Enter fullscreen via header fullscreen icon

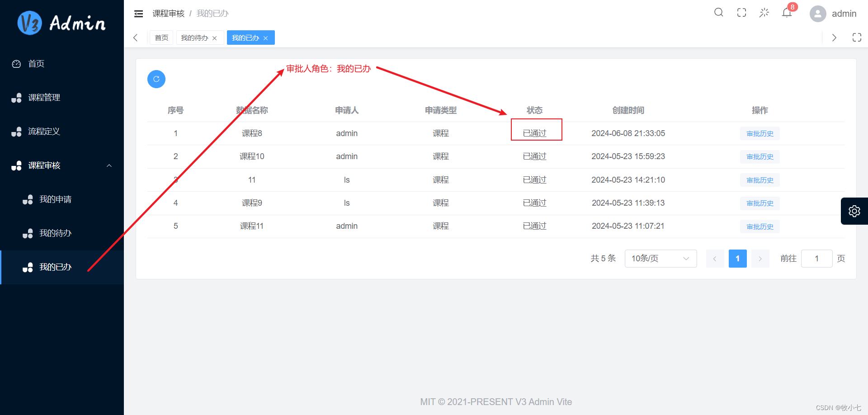(741, 13)
